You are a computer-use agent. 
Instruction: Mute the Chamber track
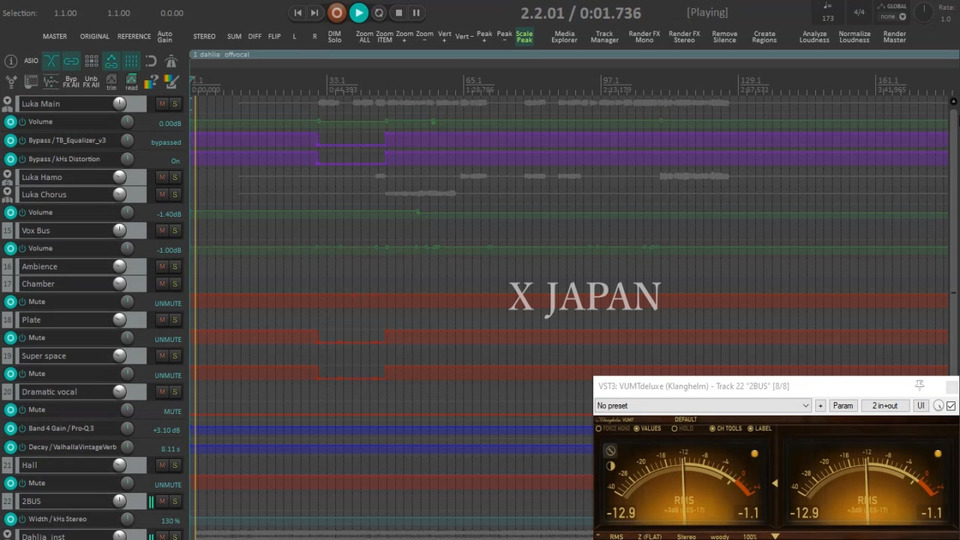pyautogui.click(x=162, y=284)
